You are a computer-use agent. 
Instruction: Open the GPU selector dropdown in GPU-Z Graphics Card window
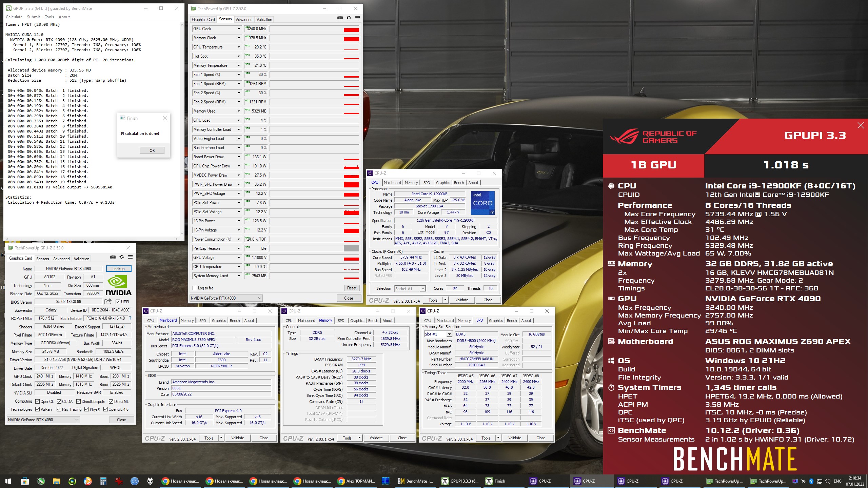click(x=43, y=420)
